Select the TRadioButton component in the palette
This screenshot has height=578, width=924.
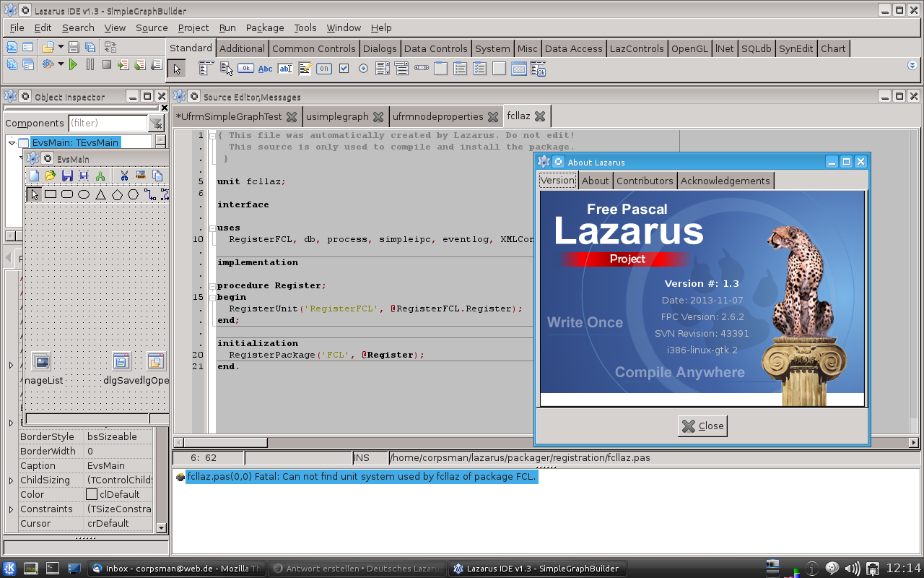click(x=363, y=69)
